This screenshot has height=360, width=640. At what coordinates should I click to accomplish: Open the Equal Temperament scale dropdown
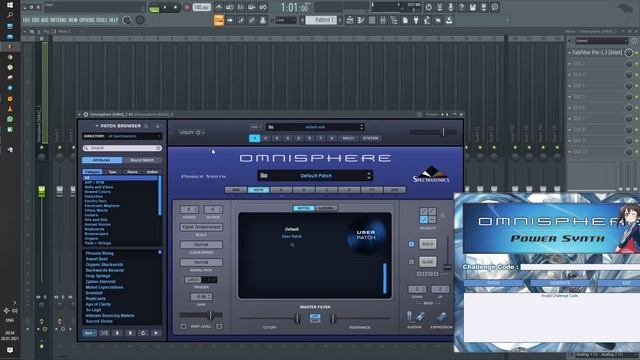pos(201,227)
